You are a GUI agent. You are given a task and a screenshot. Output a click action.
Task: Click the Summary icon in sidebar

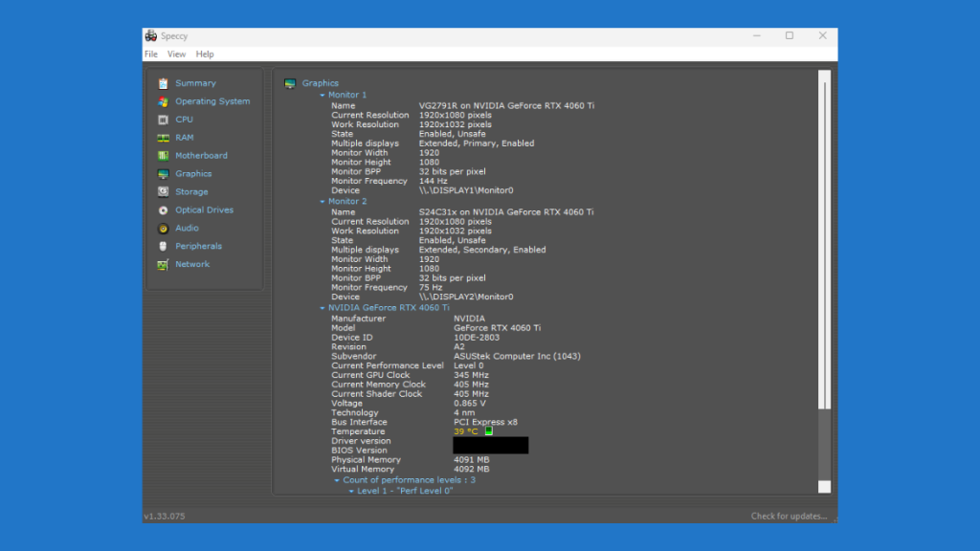coord(163,83)
